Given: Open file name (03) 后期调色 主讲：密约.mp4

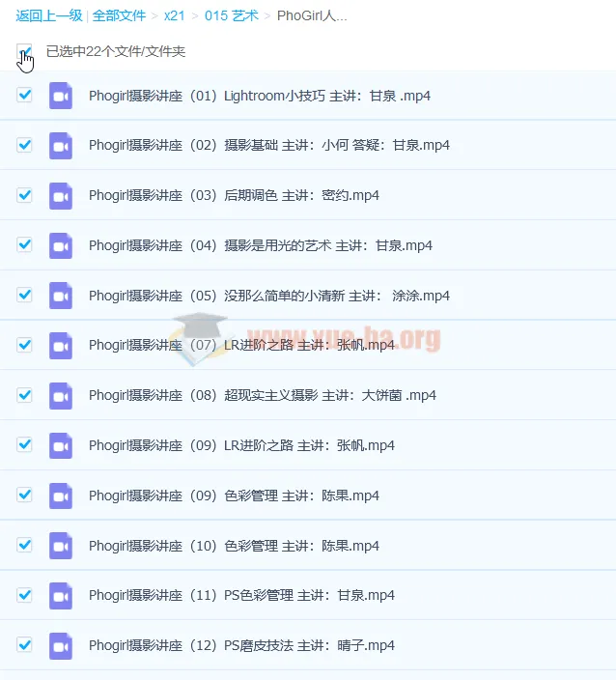Looking at the screenshot, I should pyautogui.click(x=234, y=195).
